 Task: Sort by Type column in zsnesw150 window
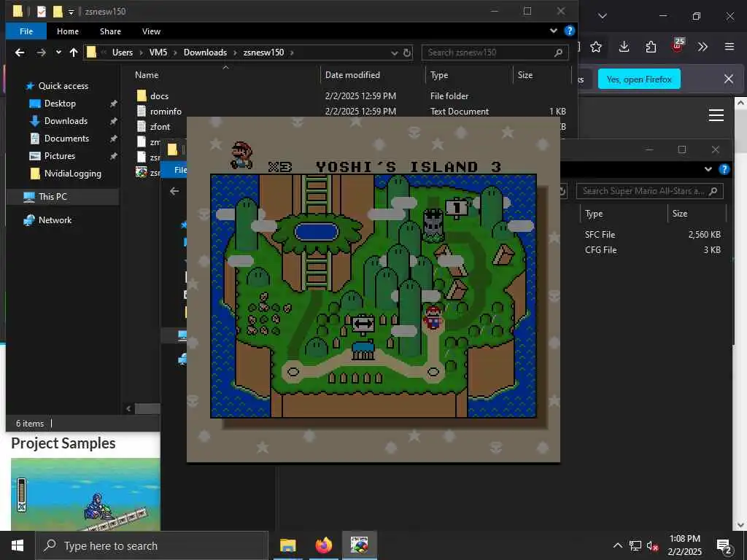click(x=438, y=75)
